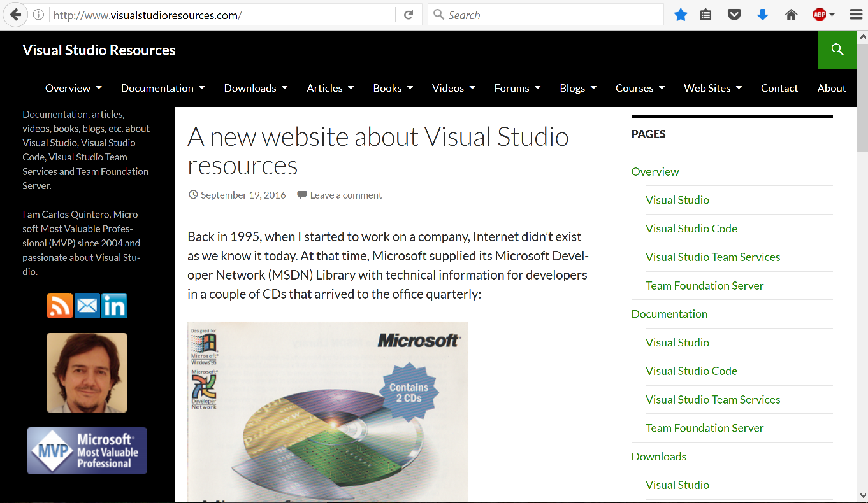Viewport: 868px width, 503px height.
Task: Click the September 19, 2016 post date
Action: point(243,195)
